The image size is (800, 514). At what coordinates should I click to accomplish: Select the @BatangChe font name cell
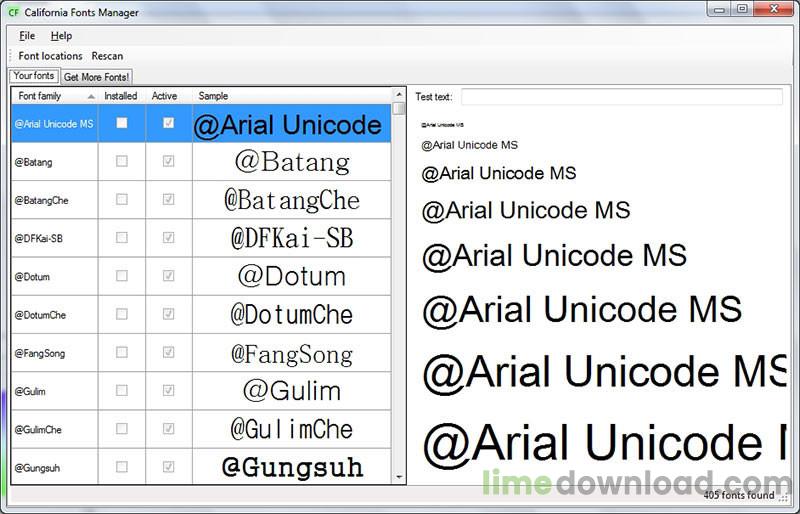(55, 200)
